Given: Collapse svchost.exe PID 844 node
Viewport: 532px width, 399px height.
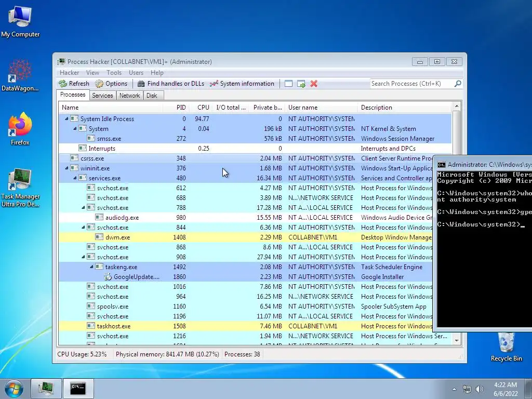Looking at the screenshot, I should coord(83,228).
